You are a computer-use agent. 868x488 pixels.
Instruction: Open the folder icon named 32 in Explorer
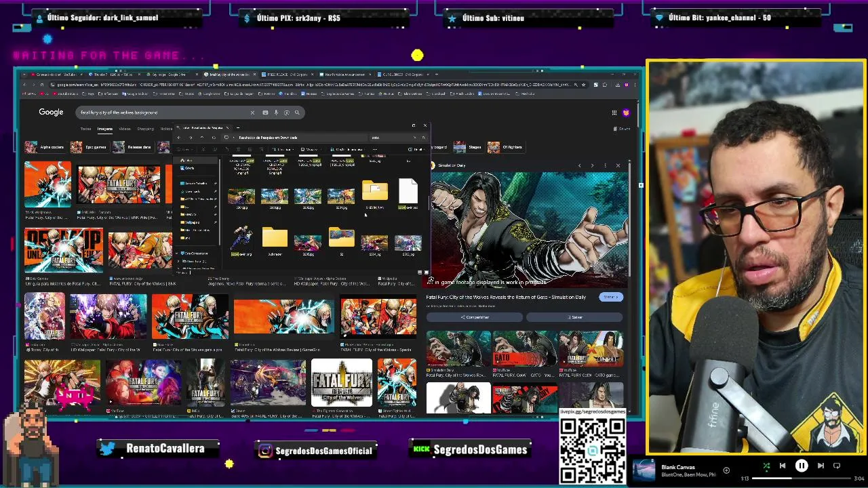[341, 237]
